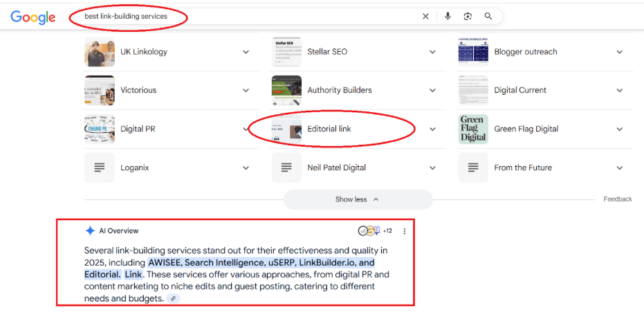Expand the Digital Current chevron

[x=619, y=91]
